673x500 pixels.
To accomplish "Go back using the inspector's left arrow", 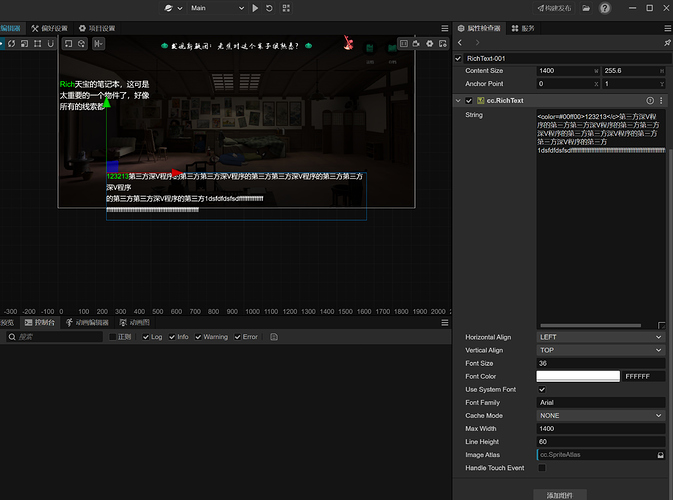I will pyautogui.click(x=460, y=43).
